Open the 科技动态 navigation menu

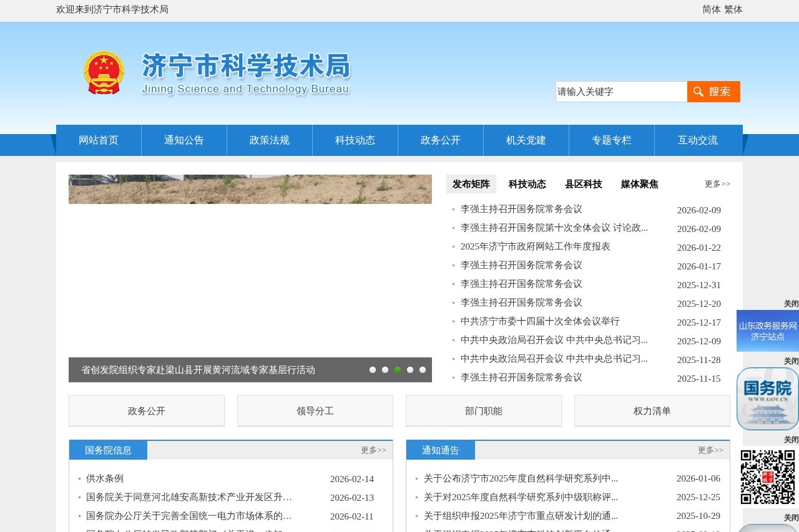[355, 140]
